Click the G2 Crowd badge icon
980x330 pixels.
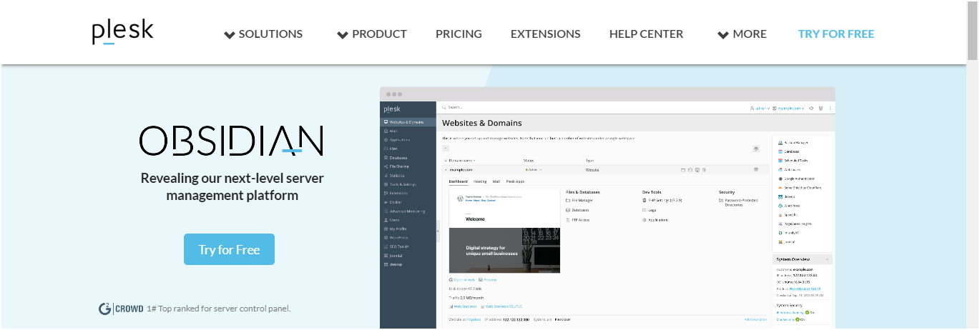tap(120, 309)
